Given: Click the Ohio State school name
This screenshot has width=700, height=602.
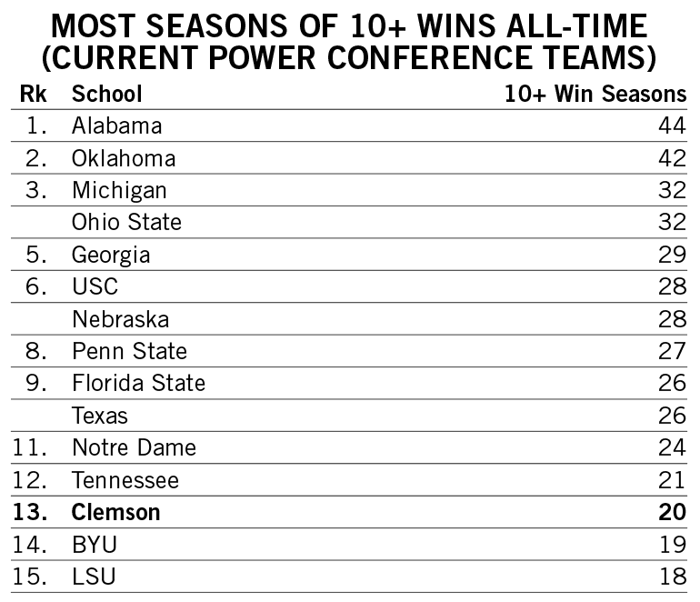Looking at the screenshot, I should [x=126, y=223].
